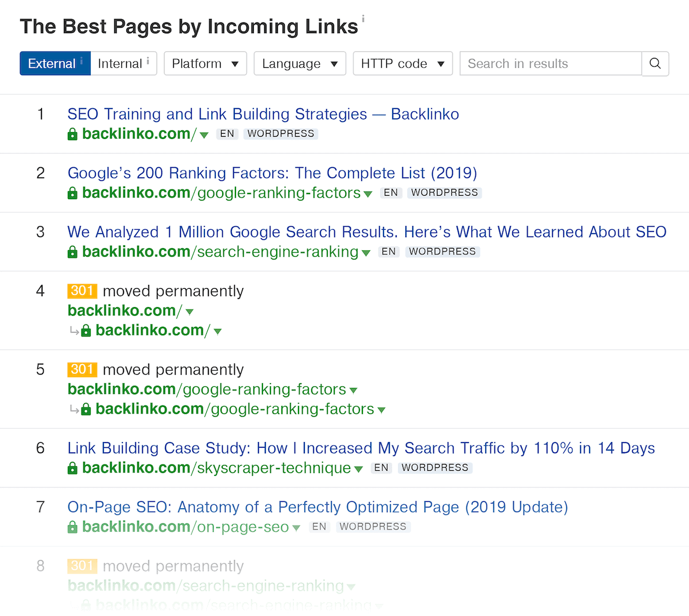Open SEO Training and Link Building Strategies link
Screen dimensions: 689x616
263,114
